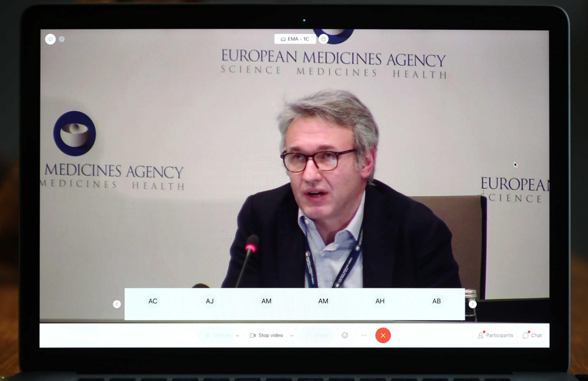Select the AH participant thumbnail
The width and height of the screenshot is (588, 381).
[380, 304]
